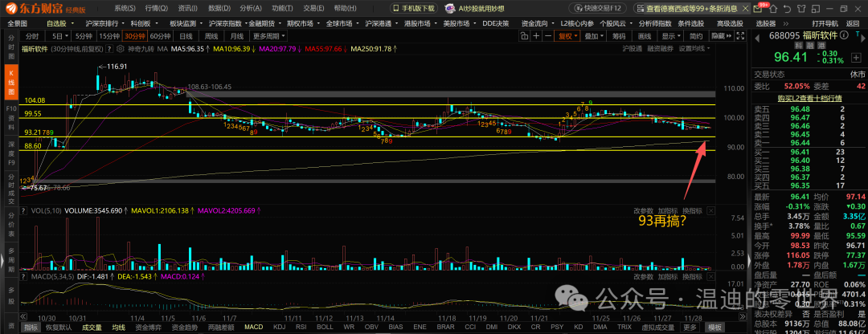Switch chart to 日线 period

[x=186, y=36]
